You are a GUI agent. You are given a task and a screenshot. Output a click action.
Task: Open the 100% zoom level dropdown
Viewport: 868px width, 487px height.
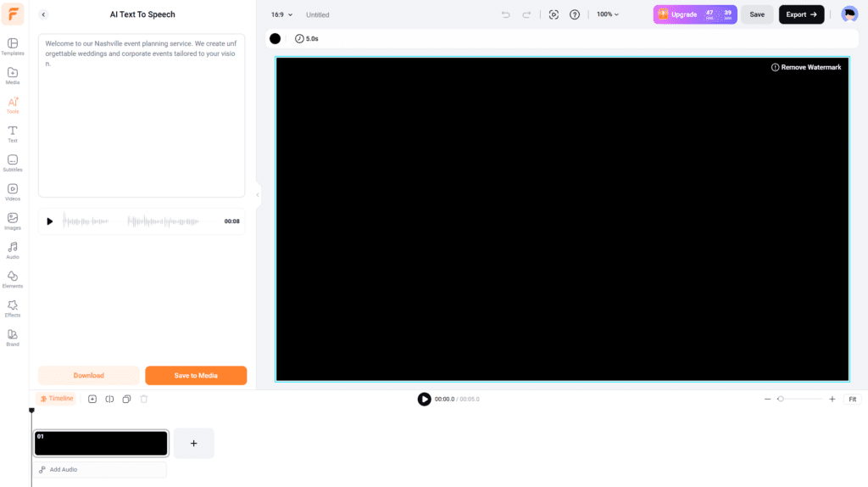coord(607,14)
